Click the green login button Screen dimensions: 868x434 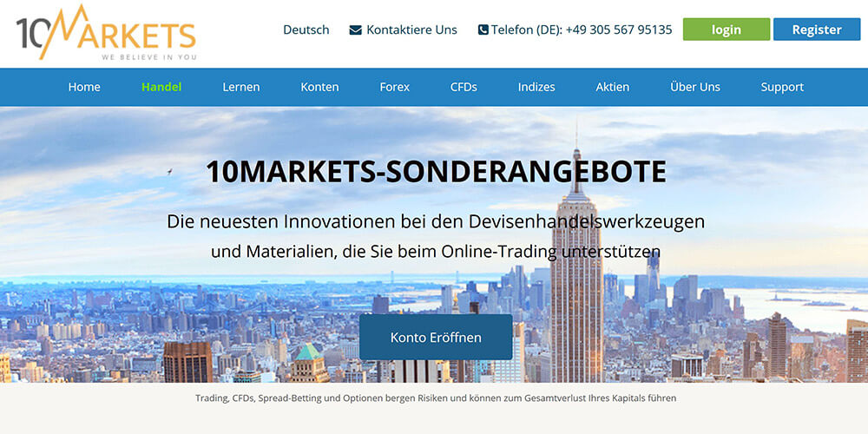click(727, 30)
